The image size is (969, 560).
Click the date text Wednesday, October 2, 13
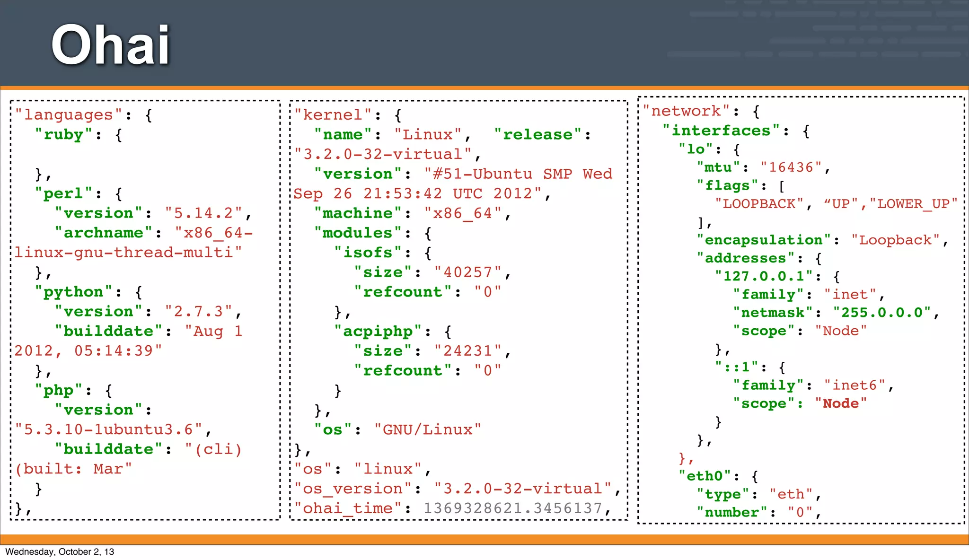click(60, 552)
